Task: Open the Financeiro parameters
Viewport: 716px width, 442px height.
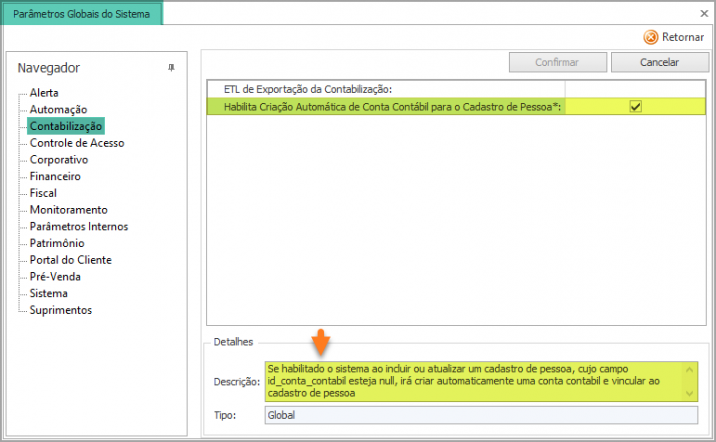Action: coord(55,176)
